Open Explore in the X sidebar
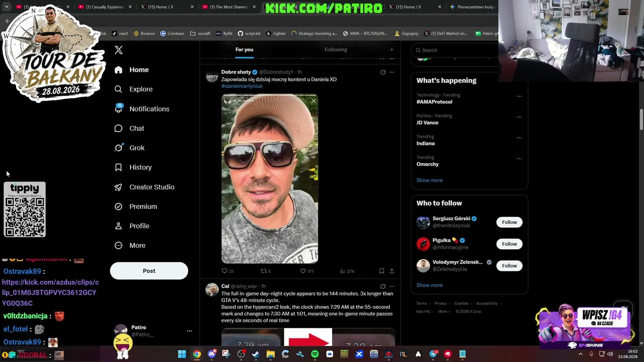Image resolution: width=644 pixels, height=362 pixels. [x=133, y=89]
